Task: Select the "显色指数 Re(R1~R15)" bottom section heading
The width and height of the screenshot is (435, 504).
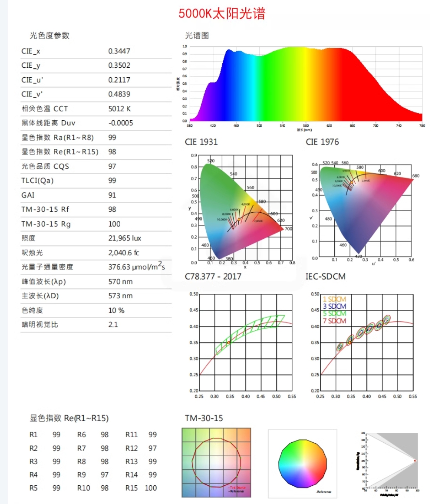Action: 69,418
